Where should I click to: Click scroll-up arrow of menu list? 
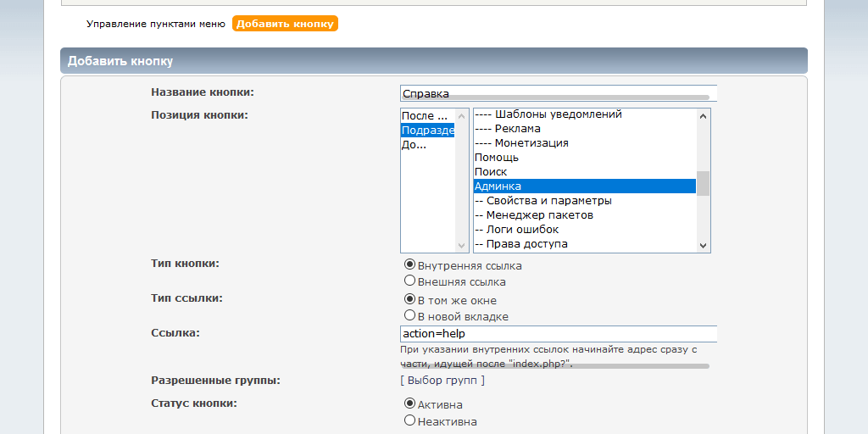coord(703,116)
